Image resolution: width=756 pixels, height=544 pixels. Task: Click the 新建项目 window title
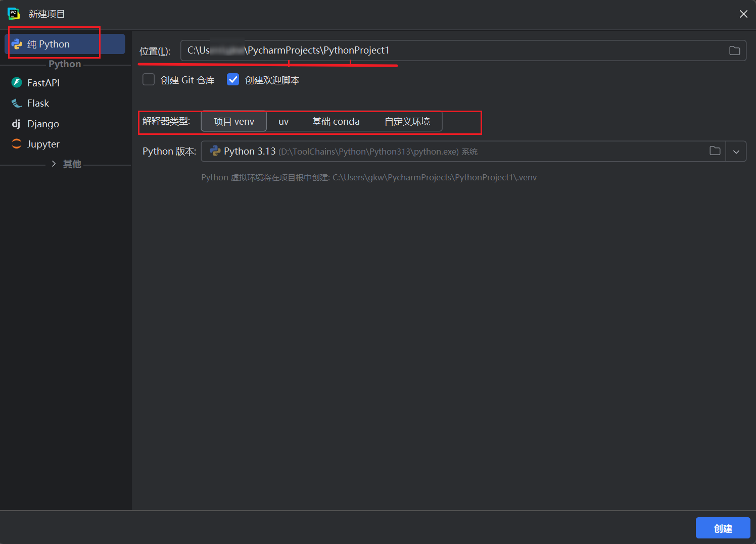coord(46,14)
